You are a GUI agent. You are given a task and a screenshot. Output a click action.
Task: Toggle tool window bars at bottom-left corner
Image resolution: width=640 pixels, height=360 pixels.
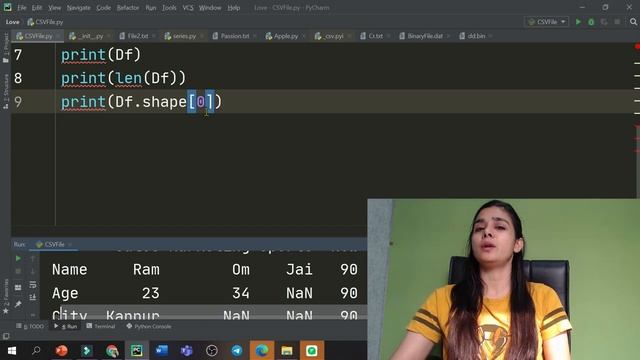[x=6, y=336]
